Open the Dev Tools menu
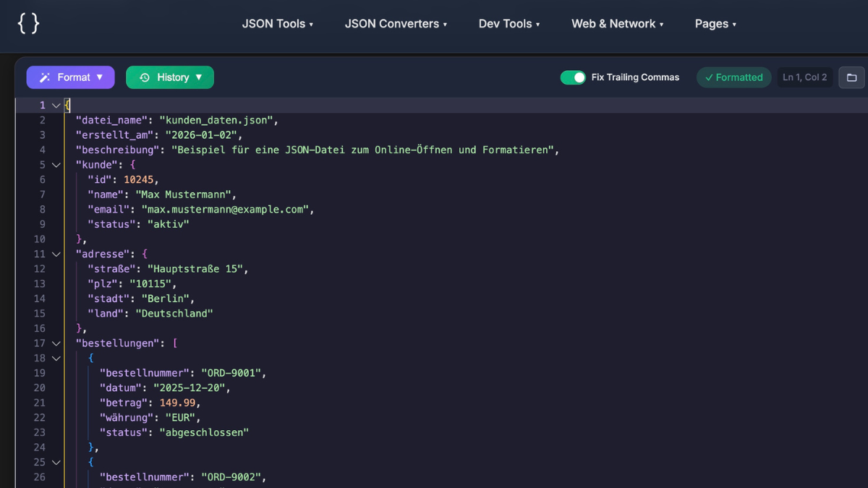868x488 pixels. (x=509, y=23)
